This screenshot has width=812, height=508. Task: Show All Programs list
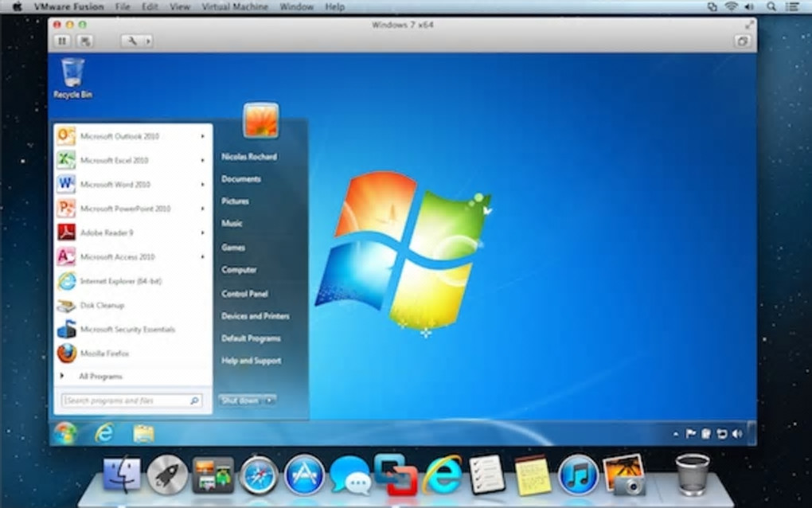(100, 377)
